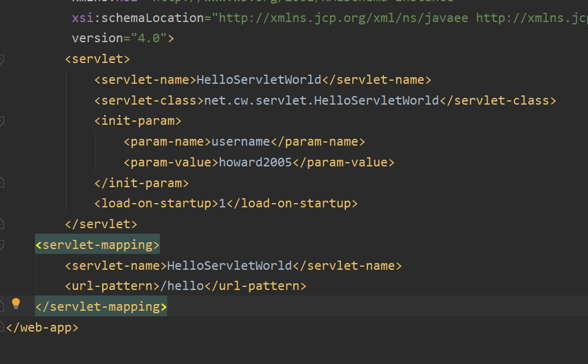Click the username param-name value

(x=241, y=141)
